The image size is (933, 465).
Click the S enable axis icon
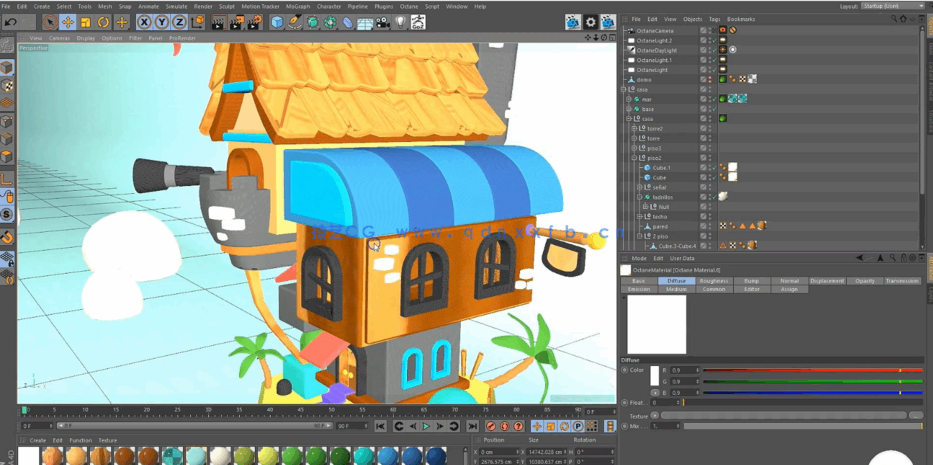tap(7, 215)
